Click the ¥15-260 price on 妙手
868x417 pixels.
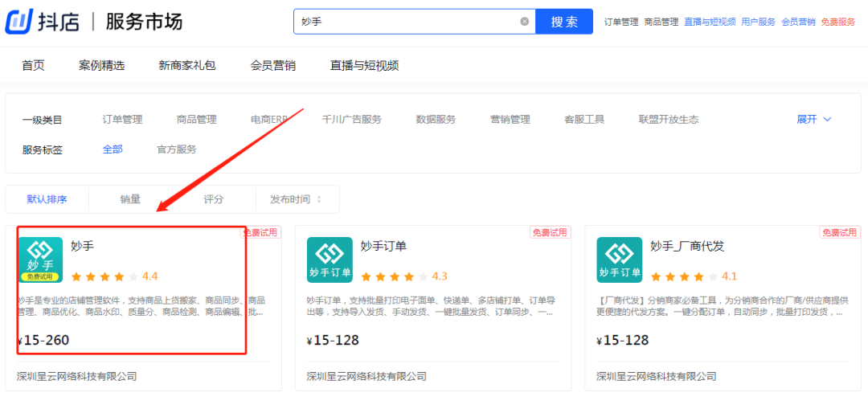click(x=43, y=340)
